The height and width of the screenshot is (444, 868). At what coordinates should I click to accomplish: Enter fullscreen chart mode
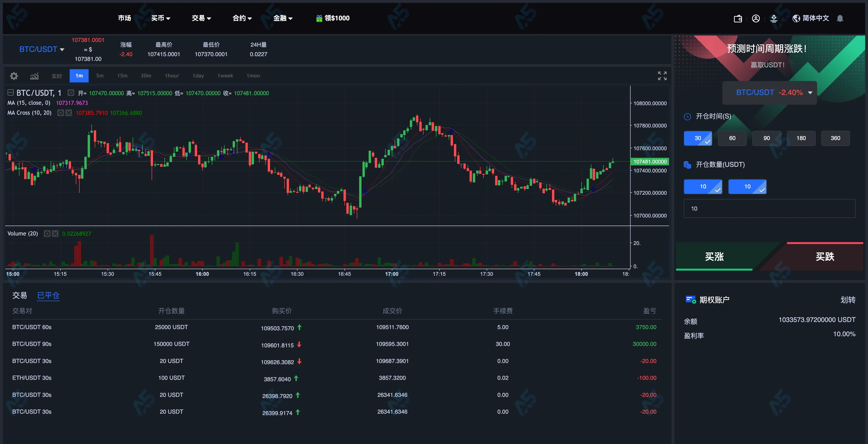pos(662,76)
